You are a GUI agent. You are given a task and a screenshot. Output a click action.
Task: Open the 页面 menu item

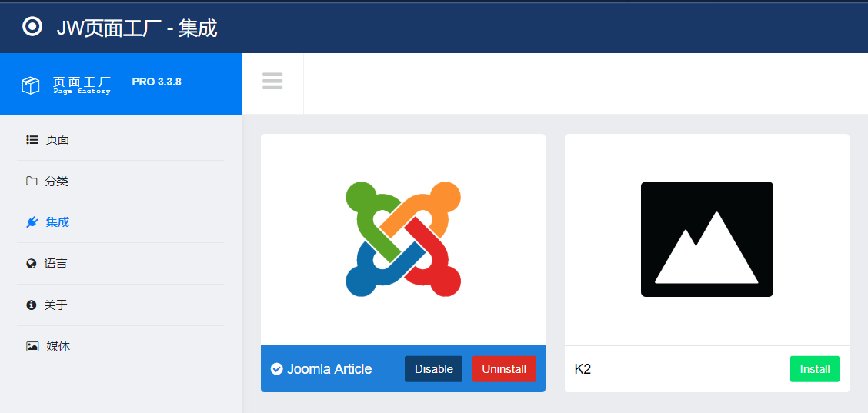tap(121, 139)
